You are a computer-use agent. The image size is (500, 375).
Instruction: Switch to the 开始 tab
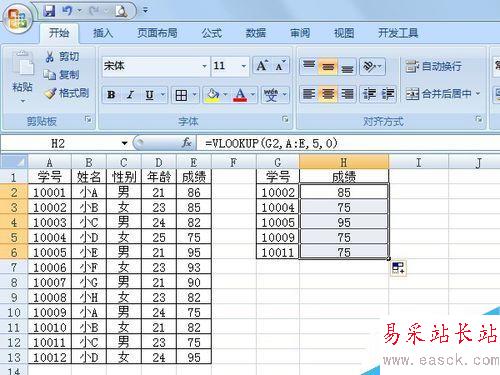click(x=59, y=33)
